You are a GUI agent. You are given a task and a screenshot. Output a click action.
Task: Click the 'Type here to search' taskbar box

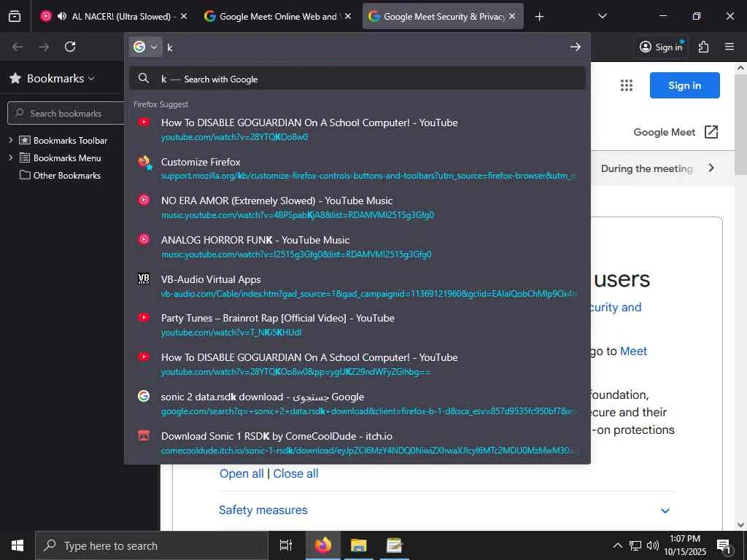coord(152,545)
